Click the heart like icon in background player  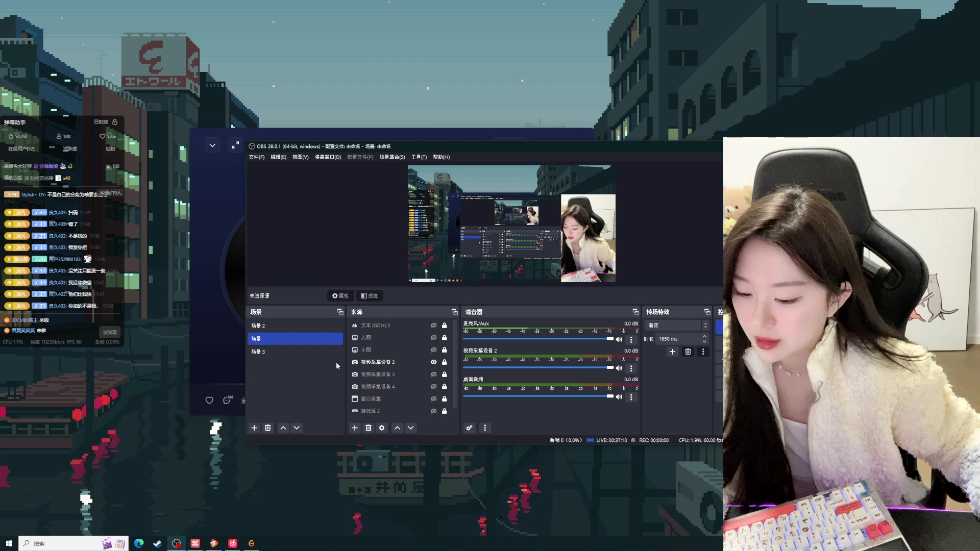(209, 400)
